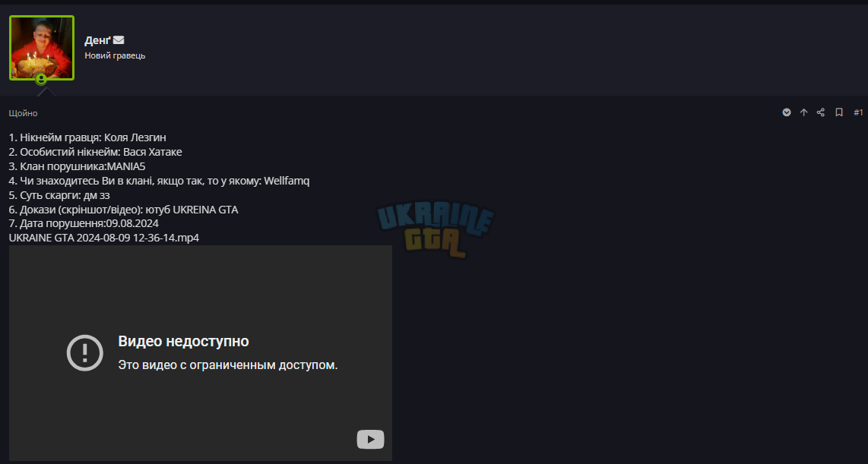Click the 'Это видео с ограниченным доступом' message
The height and width of the screenshot is (464, 868).
point(227,365)
